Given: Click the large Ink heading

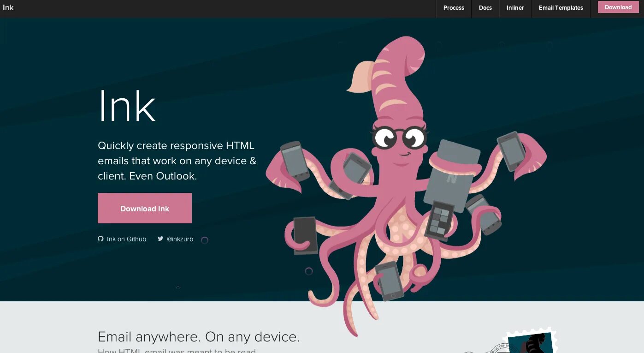Looking at the screenshot, I should (127, 106).
